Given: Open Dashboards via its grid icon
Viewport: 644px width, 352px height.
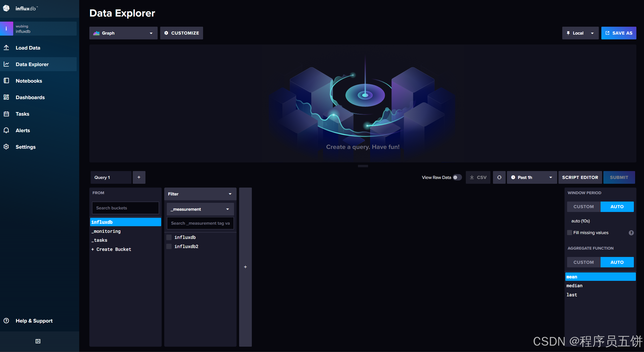Looking at the screenshot, I should [x=6, y=97].
